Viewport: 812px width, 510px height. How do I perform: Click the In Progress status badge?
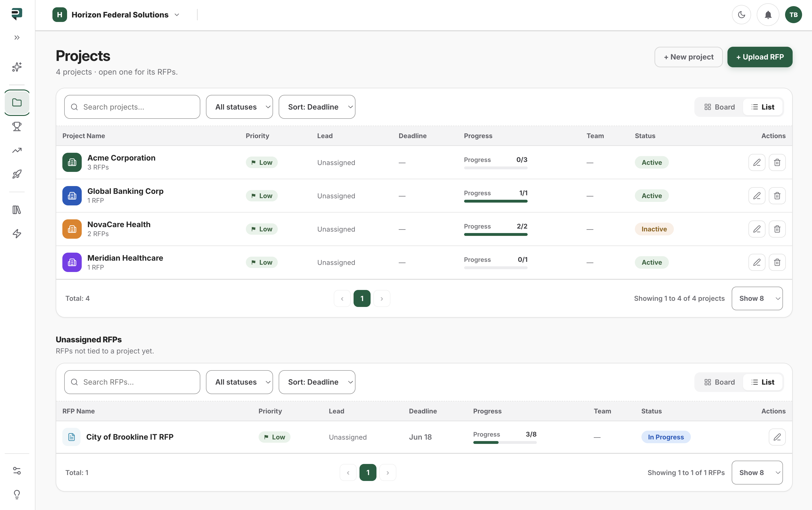click(666, 437)
